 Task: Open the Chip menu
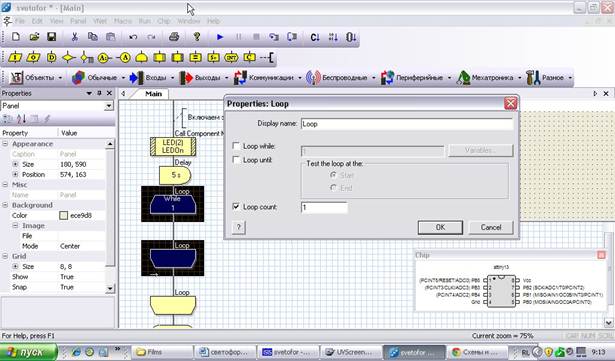(164, 21)
